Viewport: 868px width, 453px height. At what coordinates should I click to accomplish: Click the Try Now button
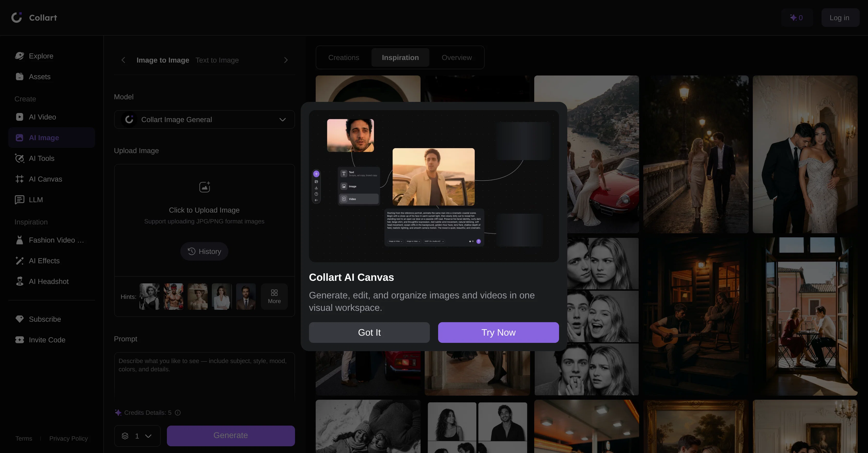(498, 332)
